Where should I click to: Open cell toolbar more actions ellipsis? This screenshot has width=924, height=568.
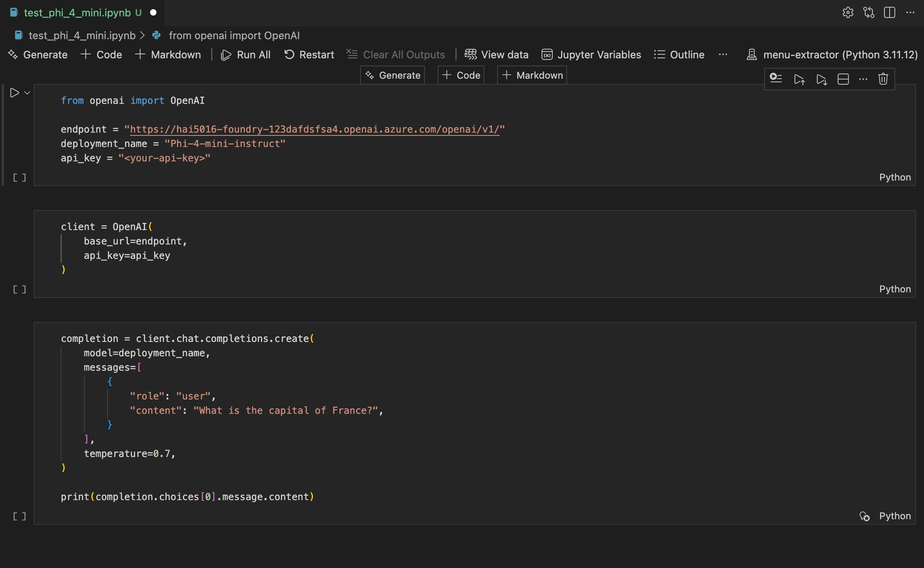click(x=863, y=79)
